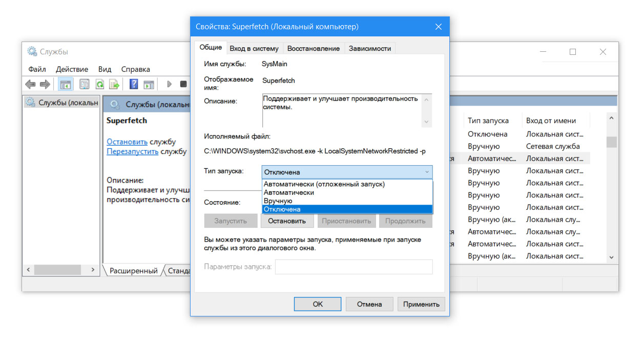This screenshot has height=339, width=644.
Task: Click the Перезапустить службу link
Action: [133, 152]
